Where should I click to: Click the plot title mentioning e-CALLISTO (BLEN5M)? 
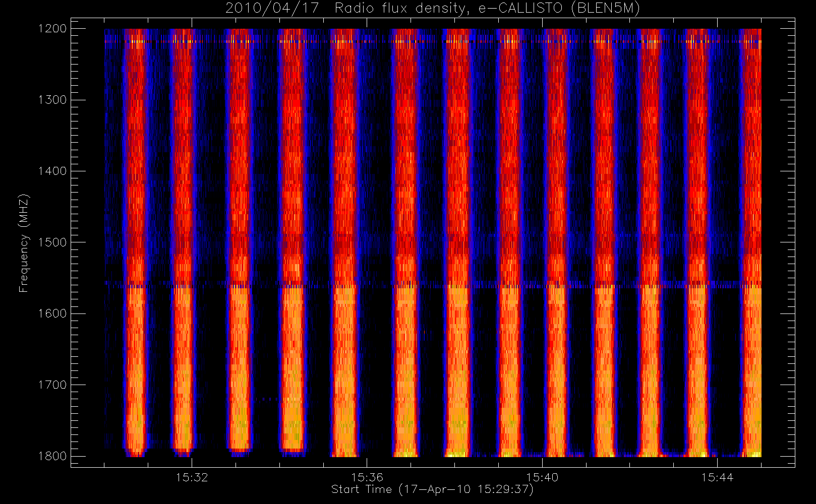pos(433,9)
